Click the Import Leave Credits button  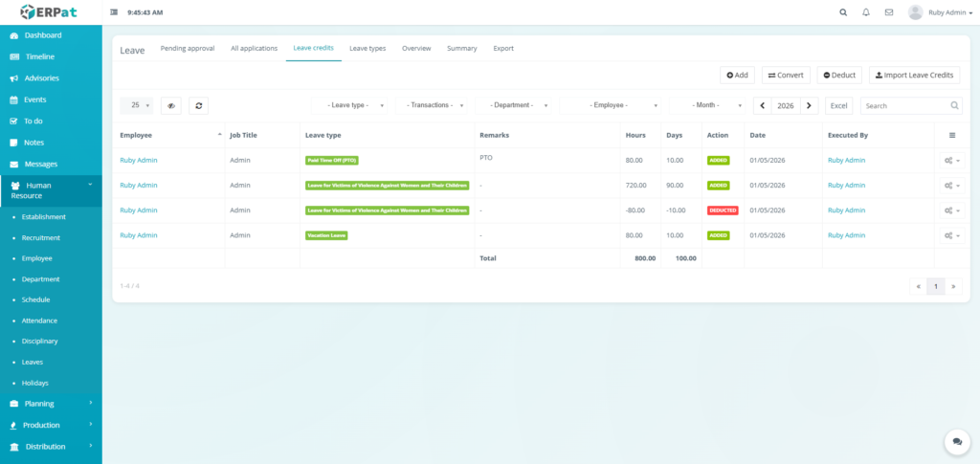[914, 75]
